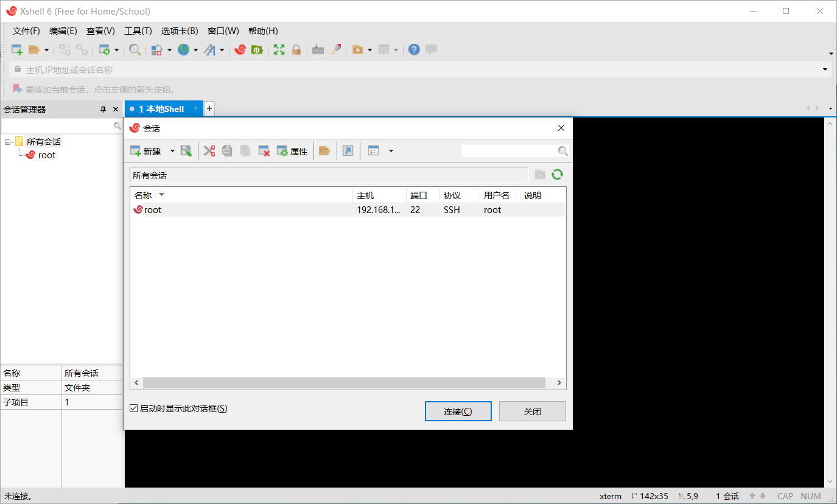Click the red Xshell swirl toolbar icon
The width and height of the screenshot is (837, 504).
click(240, 50)
